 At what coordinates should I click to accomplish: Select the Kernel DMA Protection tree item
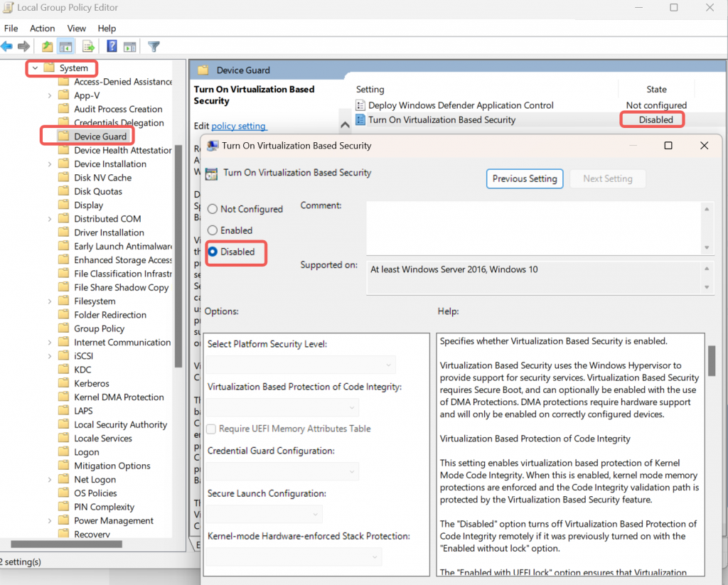(x=119, y=397)
